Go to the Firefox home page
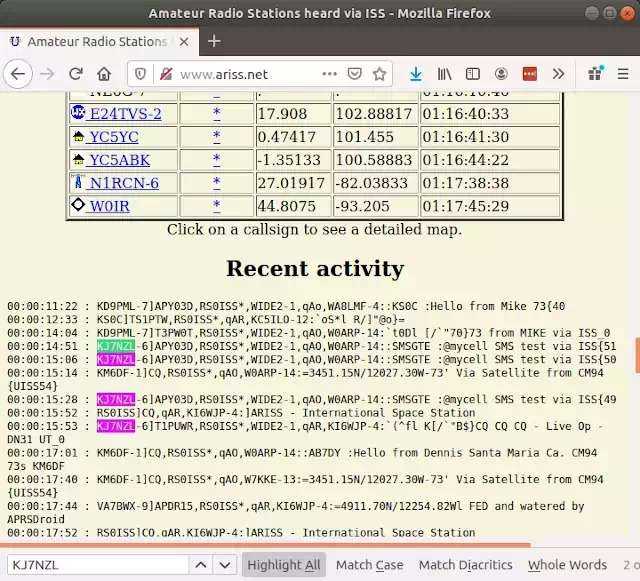Viewport: 640px width, 581px height. click(104, 74)
